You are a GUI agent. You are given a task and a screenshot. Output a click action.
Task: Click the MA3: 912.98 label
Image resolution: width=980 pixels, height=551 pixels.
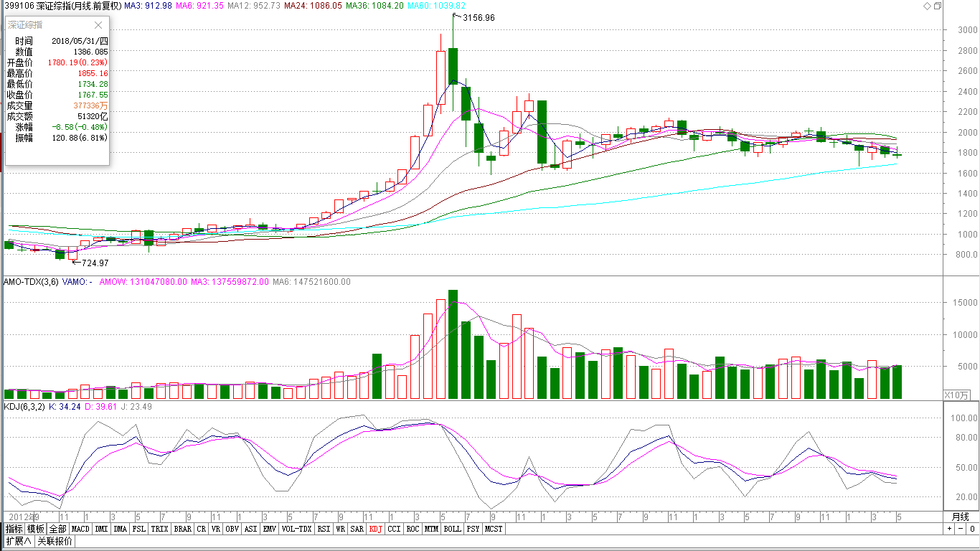(x=148, y=6)
